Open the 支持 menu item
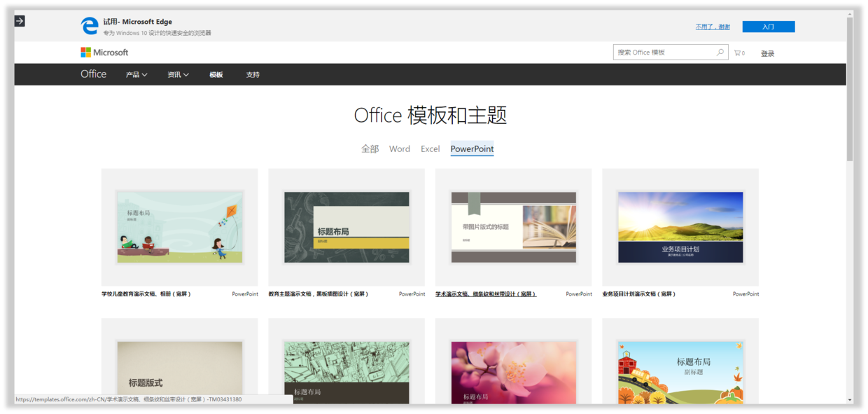This screenshot has width=868, height=414. coord(253,75)
